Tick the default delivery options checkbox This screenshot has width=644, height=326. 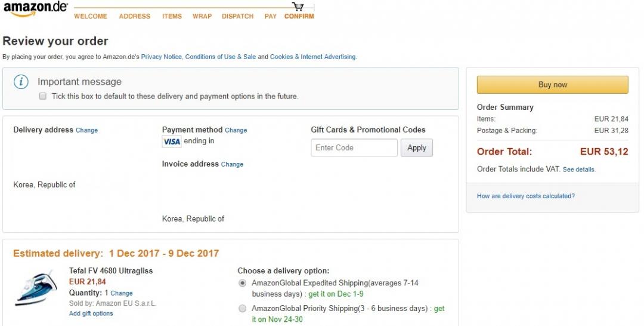click(x=43, y=96)
